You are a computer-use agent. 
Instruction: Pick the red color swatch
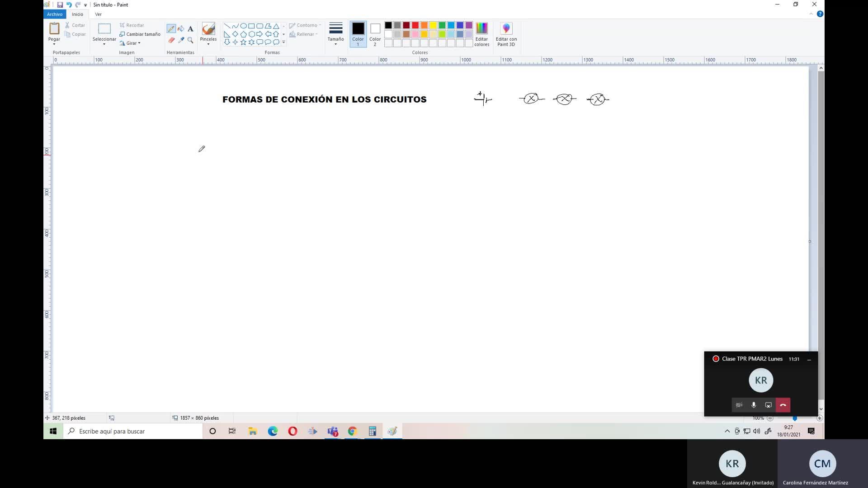coord(415,25)
